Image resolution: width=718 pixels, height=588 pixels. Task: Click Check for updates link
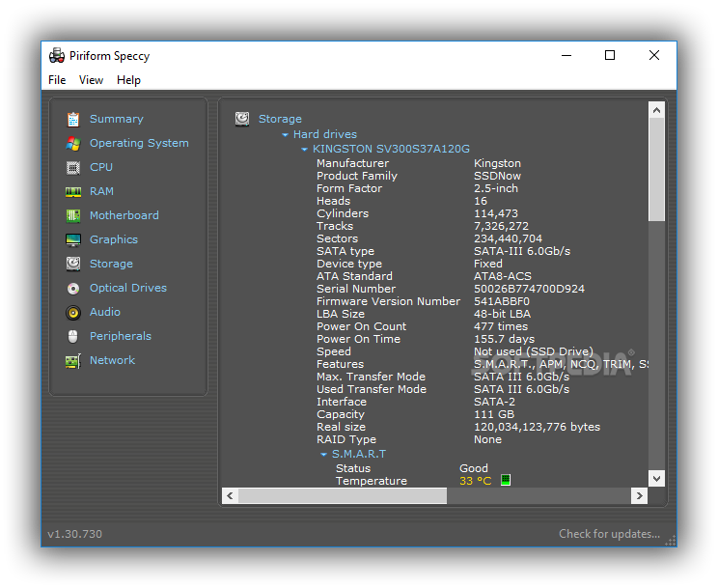[x=610, y=534]
